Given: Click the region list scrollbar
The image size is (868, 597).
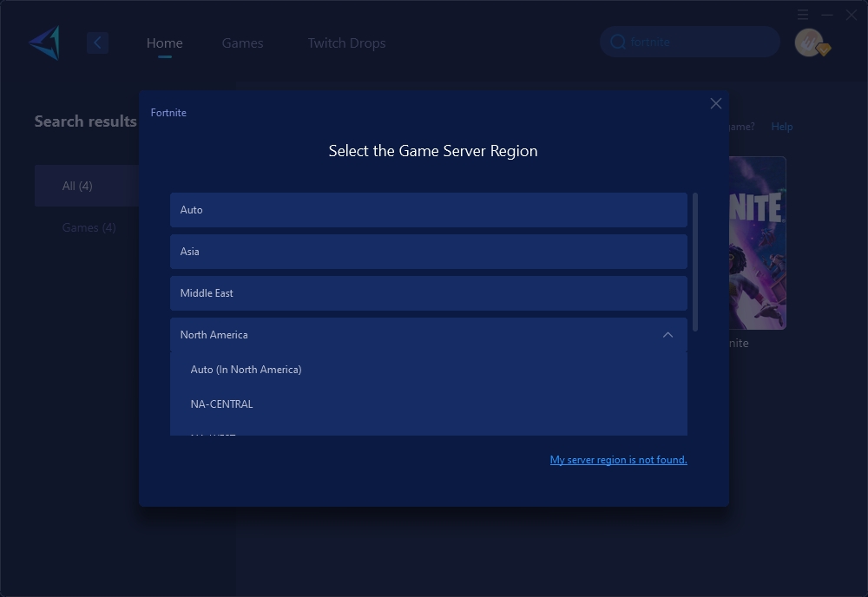Looking at the screenshot, I should tap(695, 262).
